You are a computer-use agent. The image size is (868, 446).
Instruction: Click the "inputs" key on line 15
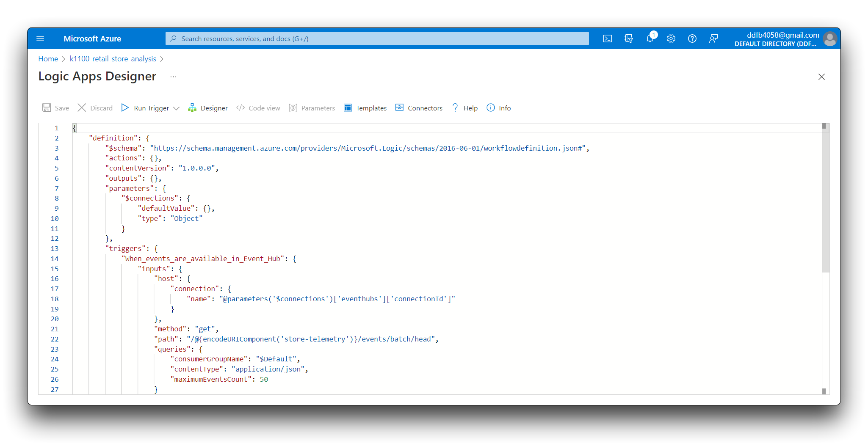(154, 269)
